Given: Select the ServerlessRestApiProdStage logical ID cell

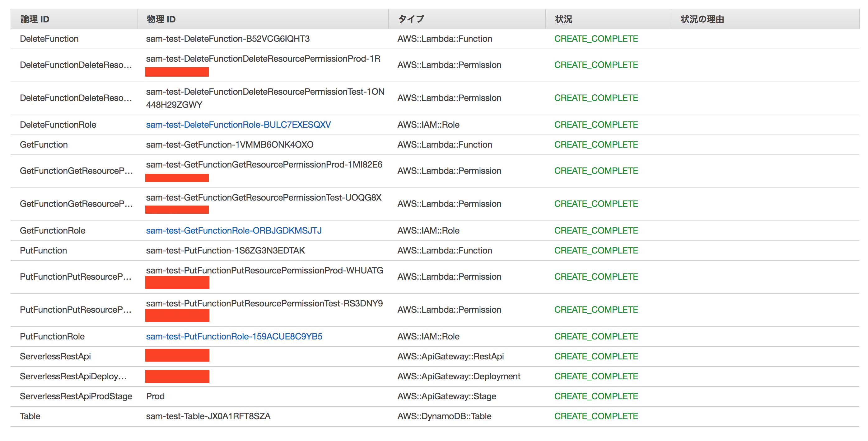Looking at the screenshot, I should (x=76, y=396).
